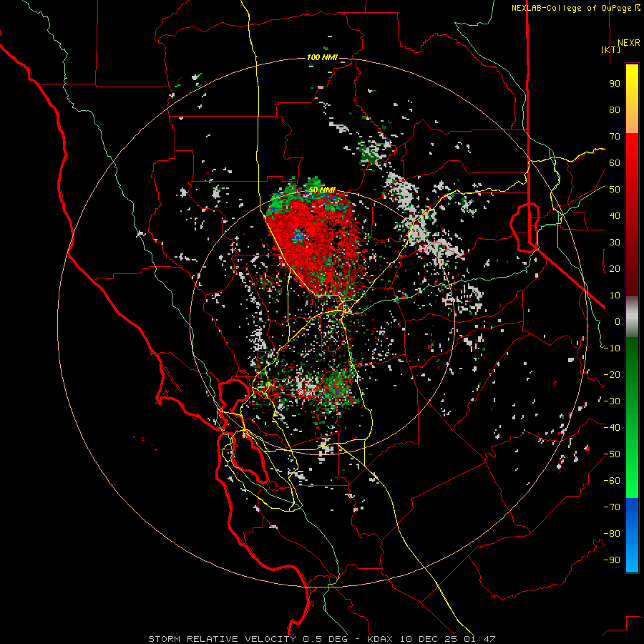Viewport: 644px width, 644px height.
Task: Click the positive 50 scale value
Action: pyautogui.click(x=615, y=190)
